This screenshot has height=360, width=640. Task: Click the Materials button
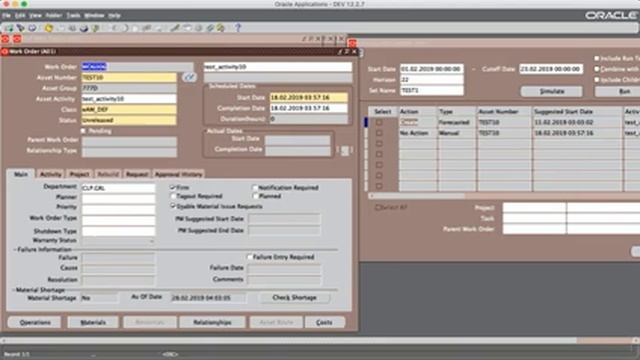click(93, 322)
